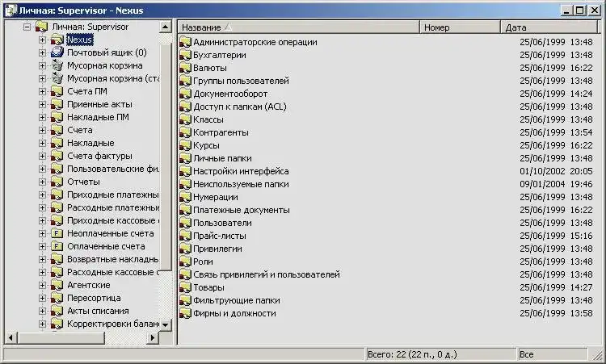The height and width of the screenshot is (364, 606).
Task: Select Расходные платежные tree item
Action: [113, 207]
